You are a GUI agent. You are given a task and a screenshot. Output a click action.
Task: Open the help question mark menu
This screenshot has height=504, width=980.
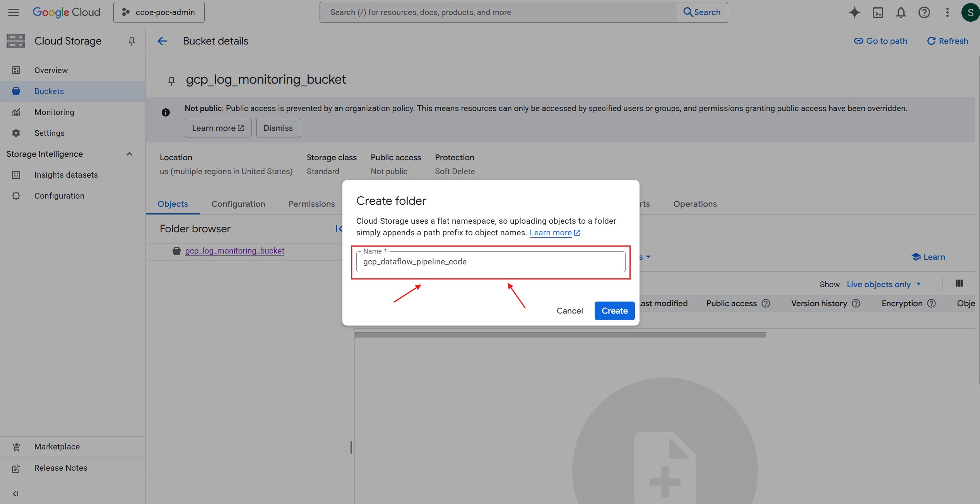tap(924, 12)
